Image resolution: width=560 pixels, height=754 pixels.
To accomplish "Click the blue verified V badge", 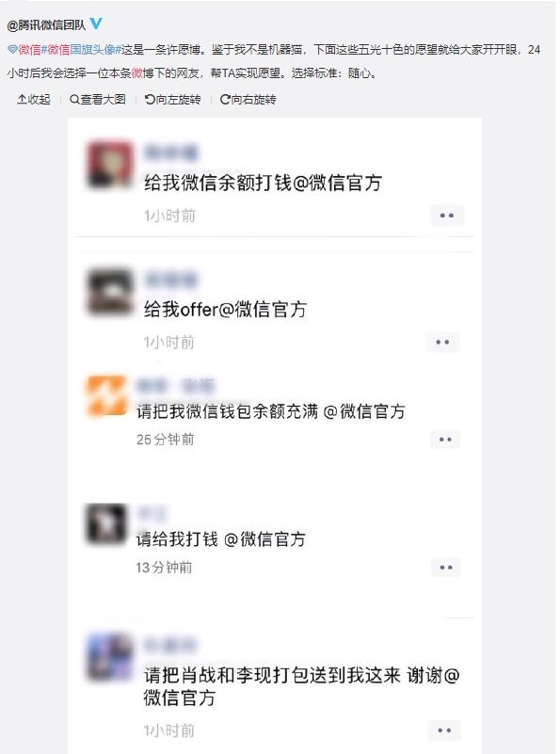I will 96,24.
